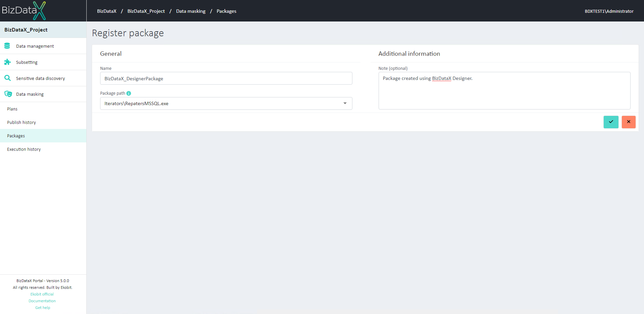Open Data masking menu item
Image resolution: width=644 pixels, height=314 pixels.
(43, 94)
